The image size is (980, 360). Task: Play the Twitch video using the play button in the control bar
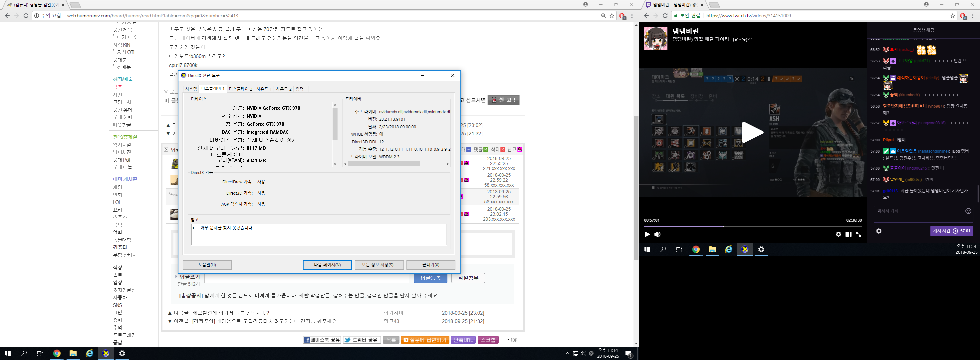[x=647, y=234]
